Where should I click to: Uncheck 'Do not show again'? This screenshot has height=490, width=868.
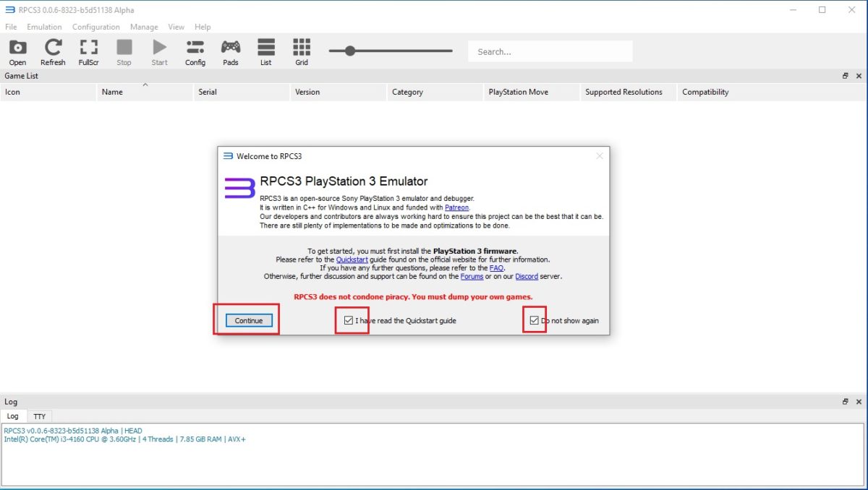(533, 319)
